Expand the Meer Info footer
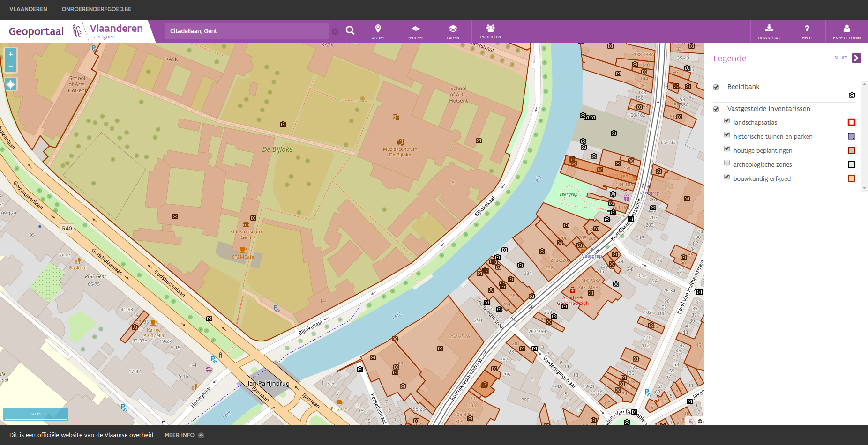 coord(184,435)
